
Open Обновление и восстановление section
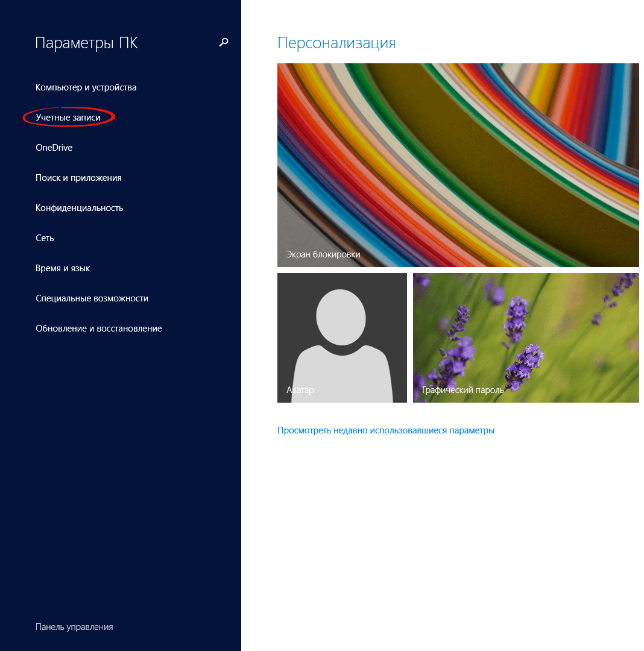99,329
